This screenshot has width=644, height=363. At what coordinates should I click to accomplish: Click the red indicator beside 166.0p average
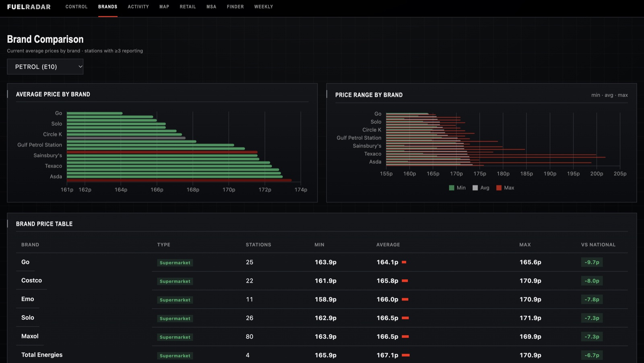coord(405,299)
